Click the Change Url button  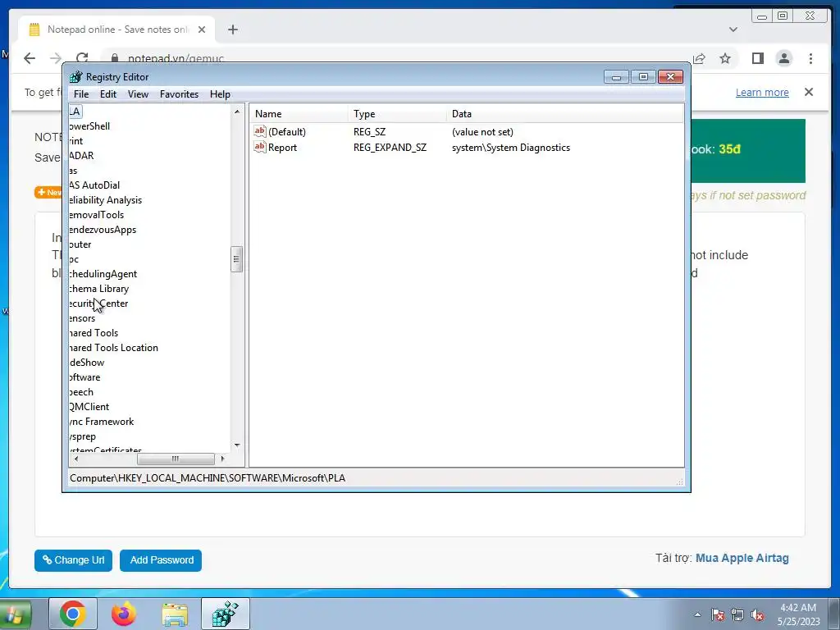click(73, 560)
